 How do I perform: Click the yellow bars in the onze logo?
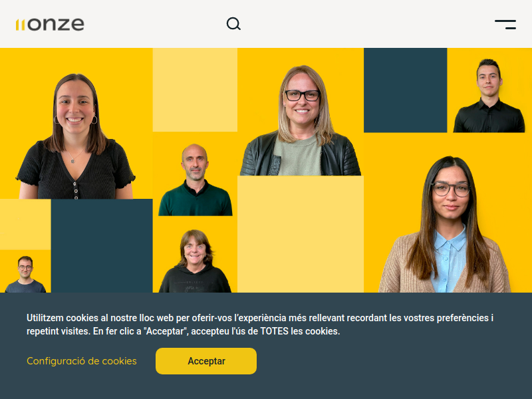[x=21, y=25]
